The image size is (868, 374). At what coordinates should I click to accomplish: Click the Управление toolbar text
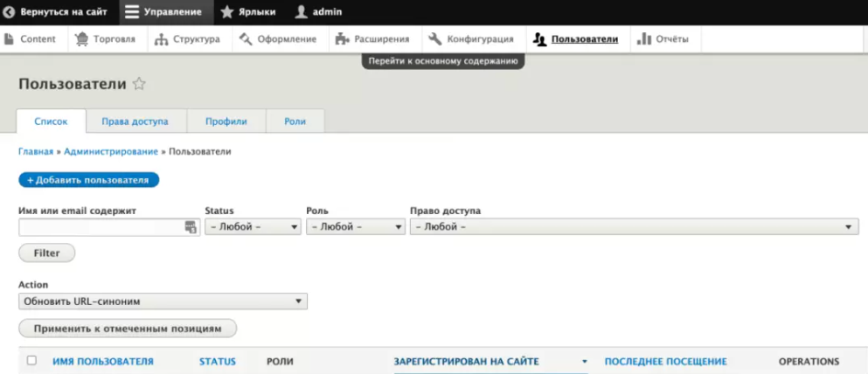[173, 11]
